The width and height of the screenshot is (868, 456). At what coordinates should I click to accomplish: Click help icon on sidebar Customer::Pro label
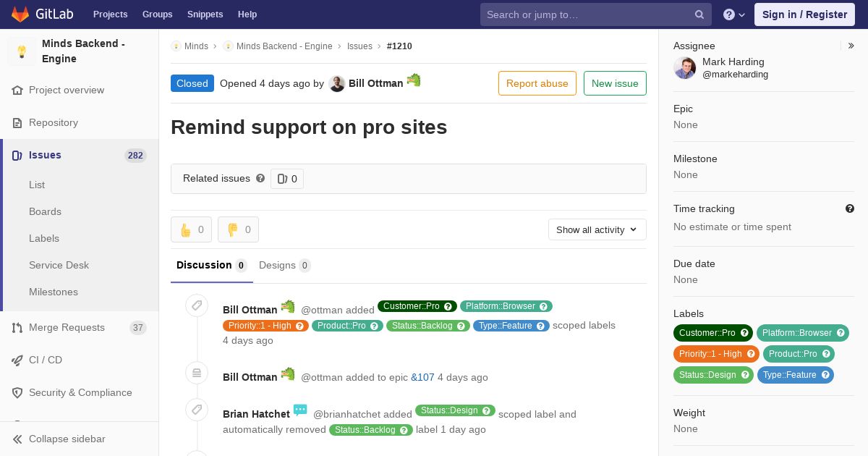(744, 333)
